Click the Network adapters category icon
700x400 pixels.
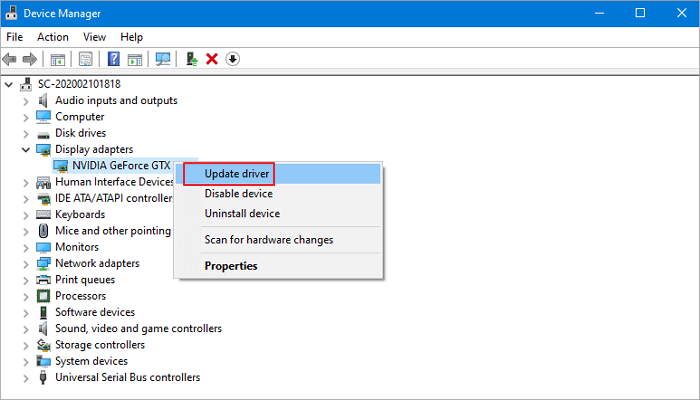tap(43, 263)
